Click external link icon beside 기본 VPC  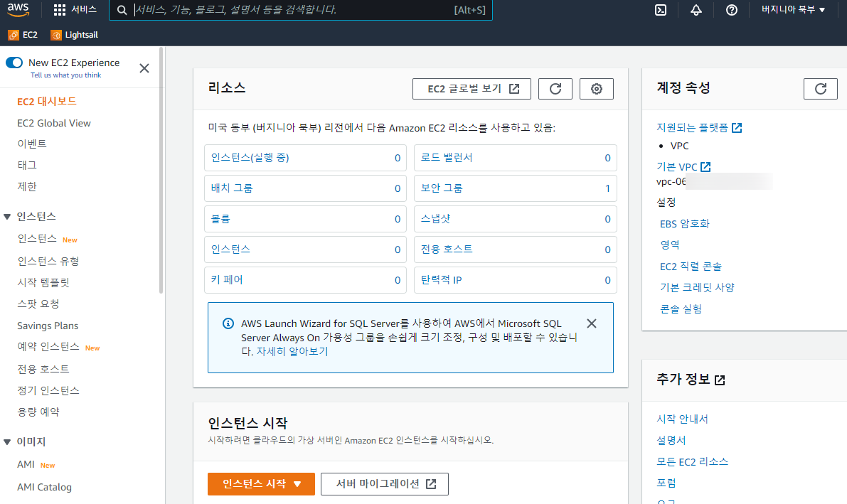coord(705,167)
